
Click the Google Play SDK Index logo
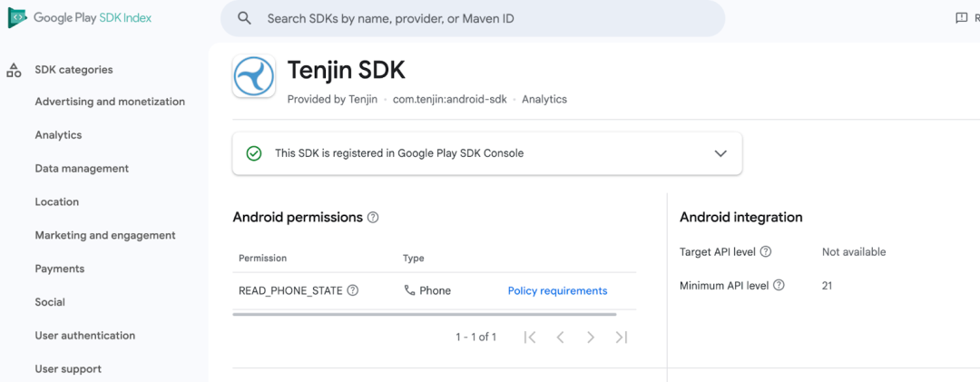(x=80, y=18)
